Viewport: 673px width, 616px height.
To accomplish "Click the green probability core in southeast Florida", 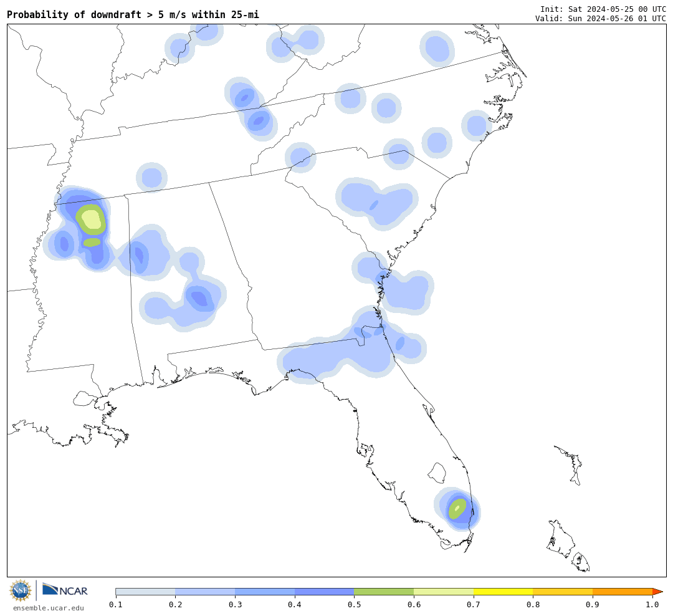I will (457, 509).
